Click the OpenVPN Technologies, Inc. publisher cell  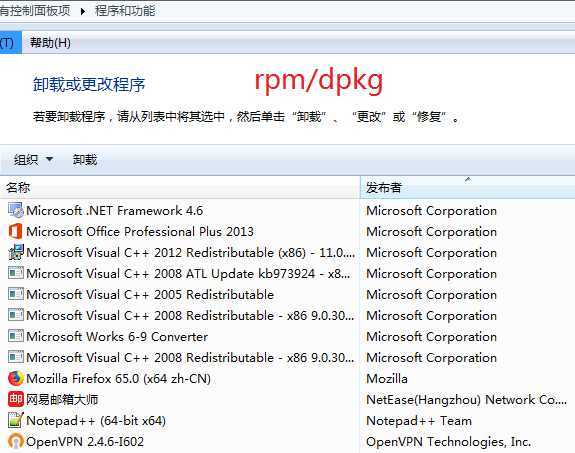[448, 441]
